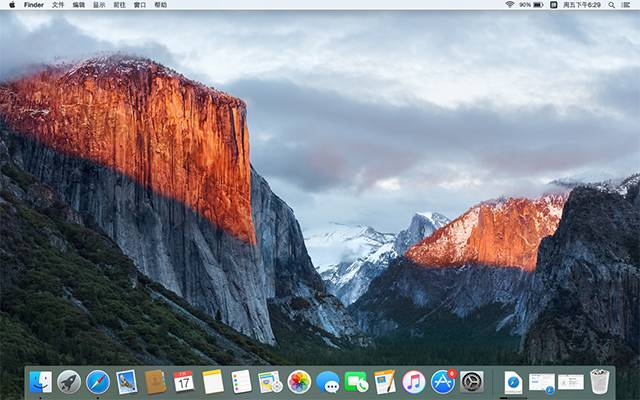Click the date and time display
The height and width of the screenshot is (400, 640).
(x=582, y=5)
